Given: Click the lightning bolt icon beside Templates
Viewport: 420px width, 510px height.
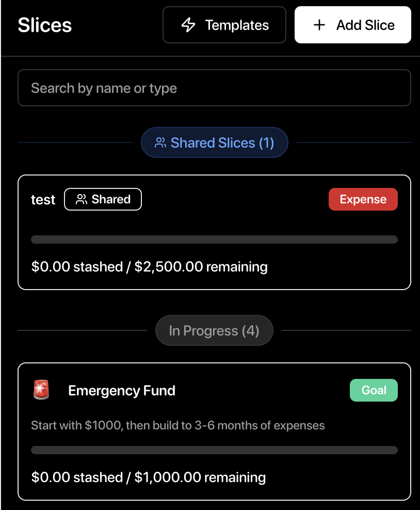Looking at the screenshot, I should pos(188,25).
